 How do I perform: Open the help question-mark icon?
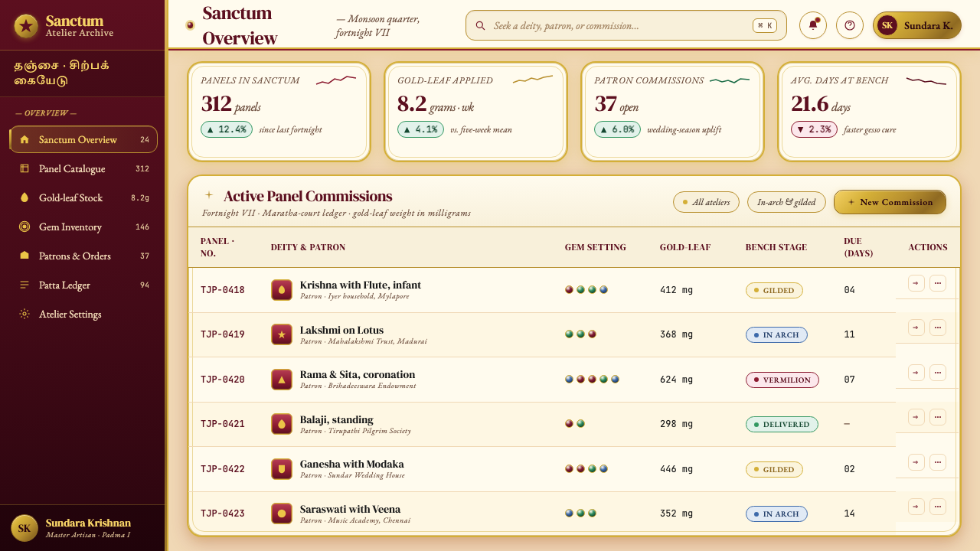tap(850, 25)
